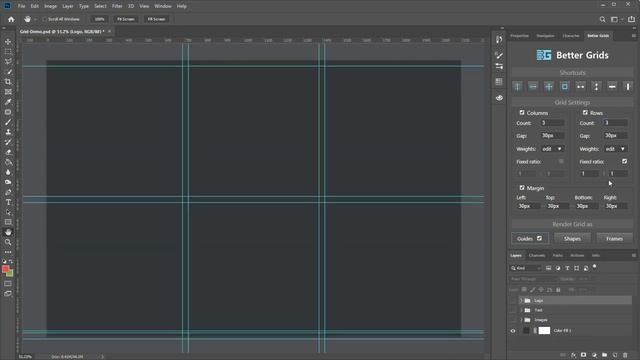Toggle the Rows checkbox

(585, 113)
